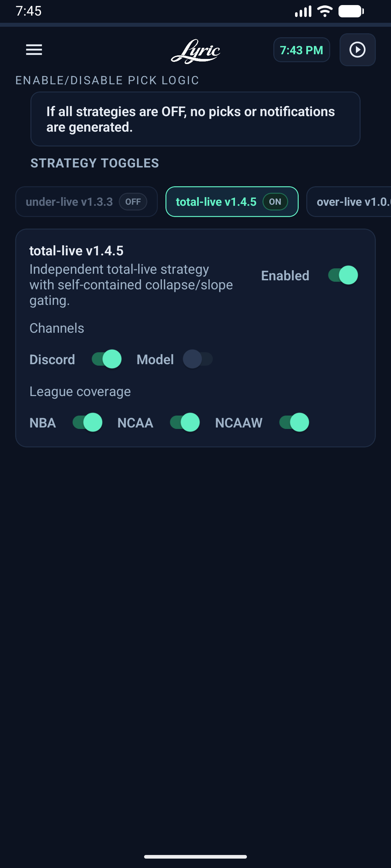Tap the 7:43 PM time chip
This screenshot has height=868, width=391.
302,50
